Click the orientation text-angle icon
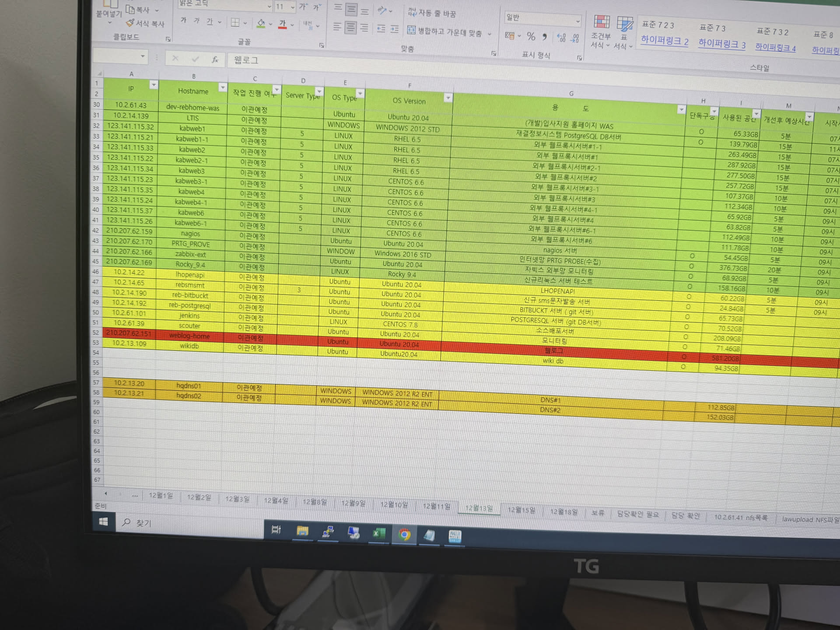Image resolution: width=840 pixels, height=630 pixels. point(382,10)
